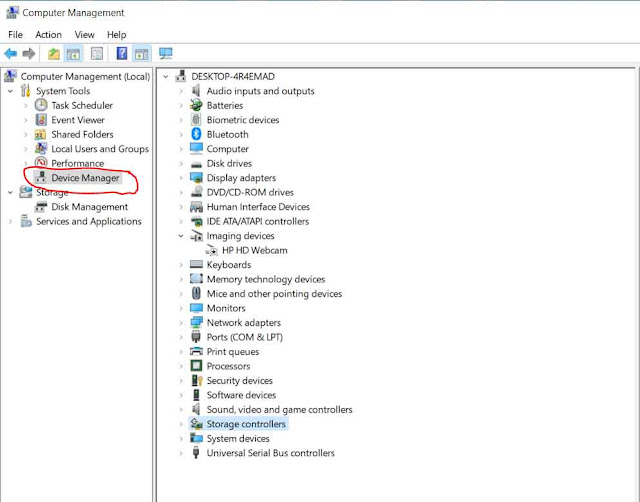The height and width of the screenshot is (502, 640).
Task: Expand the Display adapters node
Action: [x=181, y=178]
